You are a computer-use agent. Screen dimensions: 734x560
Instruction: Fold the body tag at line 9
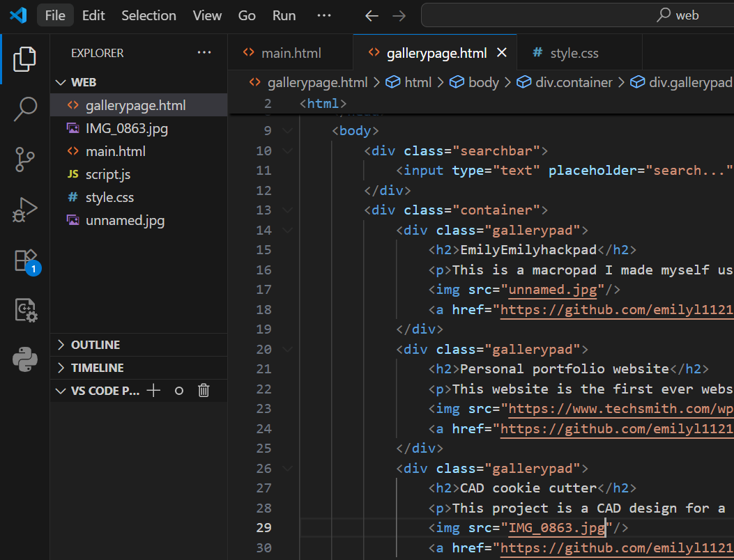287,131
